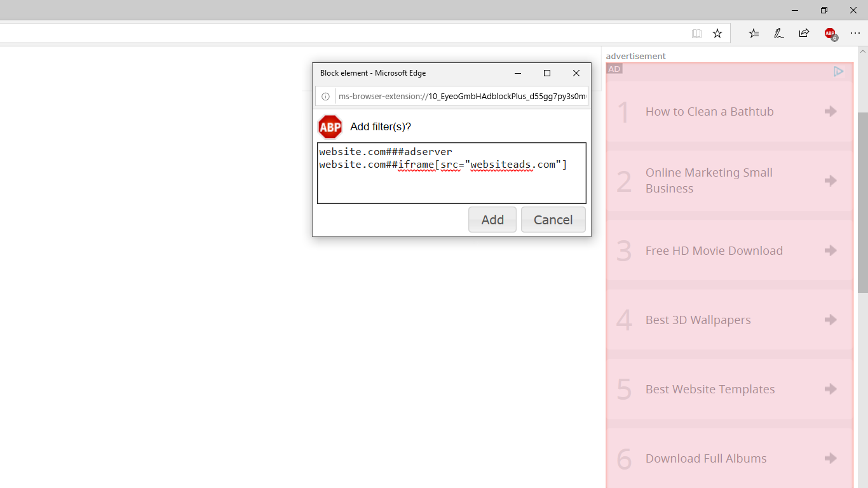This screenshot has height=488, width=868.
Task: Add page to favorites via the star icon
Action: click(717, 33)
